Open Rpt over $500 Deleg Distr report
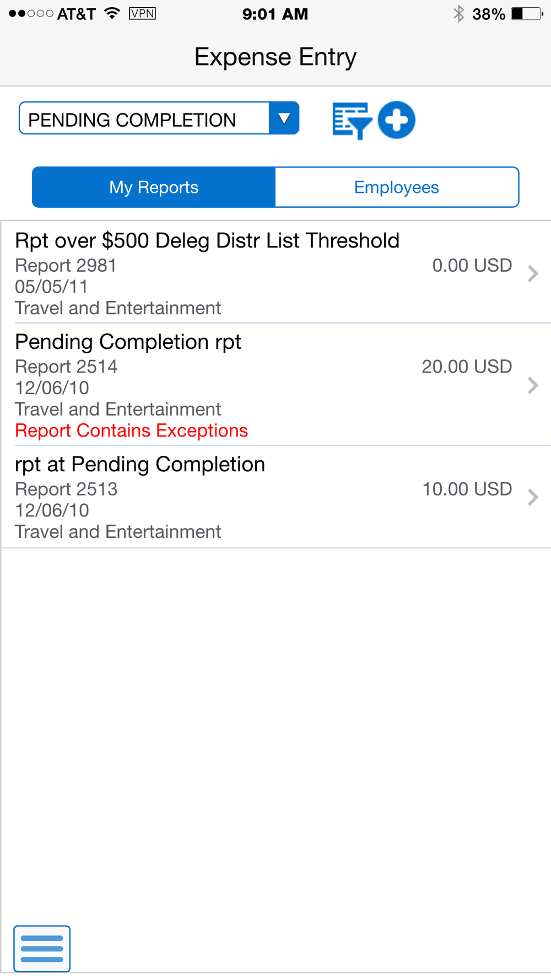551x980 pixels. click(x=275, y=272)
